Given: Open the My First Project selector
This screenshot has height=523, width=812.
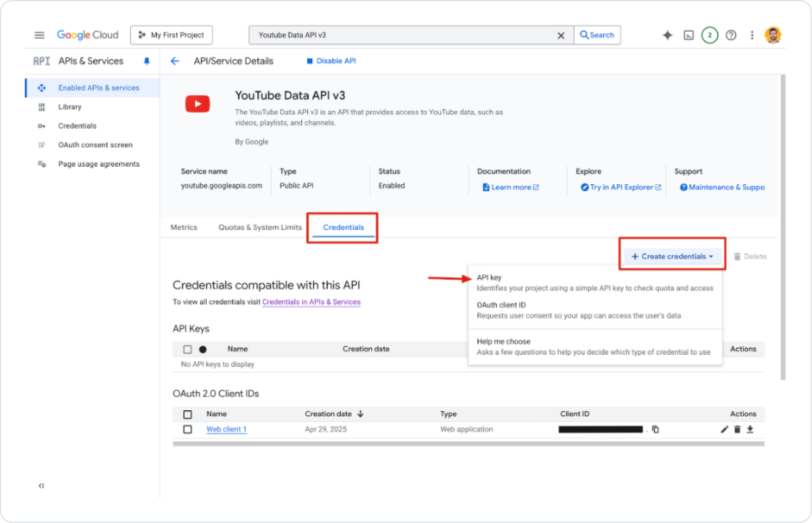Looking at the screenshot, I should [172, 35].
